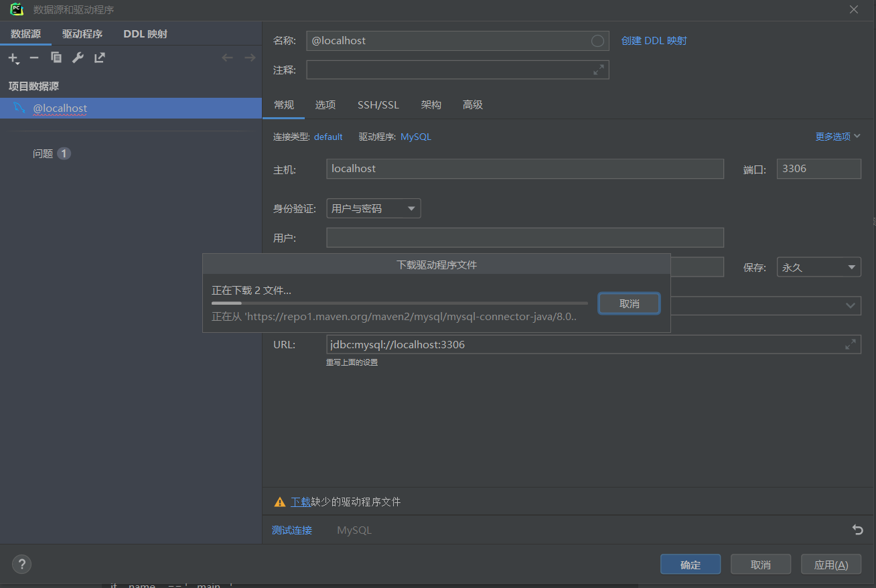876x588 pixels.
Task: Click into the 主机 field showing localhost
Action: tap(525, 169)
